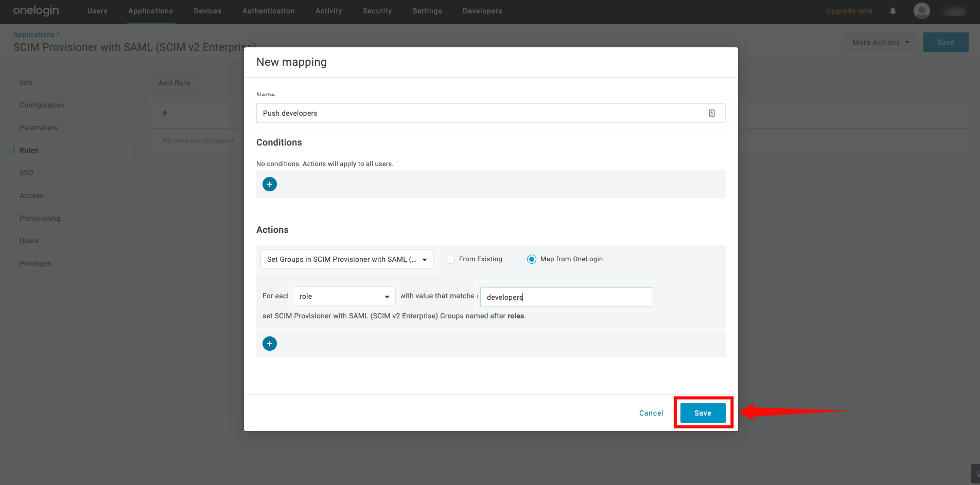Click the value match input containing developers
Viewport: 980px width, 485px height.
(x=567, y=297)
